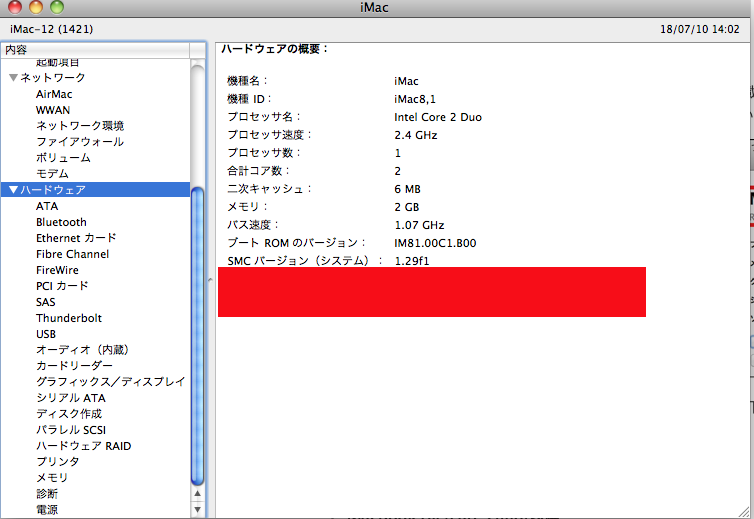Select AirMac in the sidebar
Screen dimensions: 754x519
click(x=54, y=94)
